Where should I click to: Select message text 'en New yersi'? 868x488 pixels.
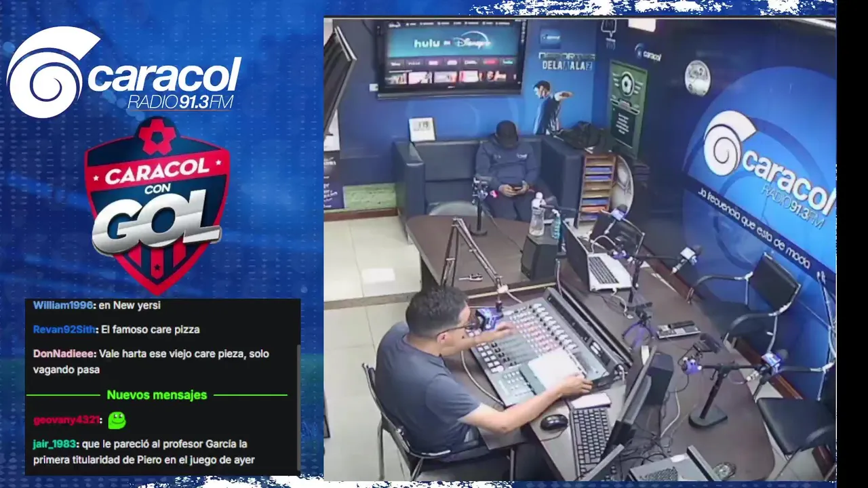click(x=130, y=306)
